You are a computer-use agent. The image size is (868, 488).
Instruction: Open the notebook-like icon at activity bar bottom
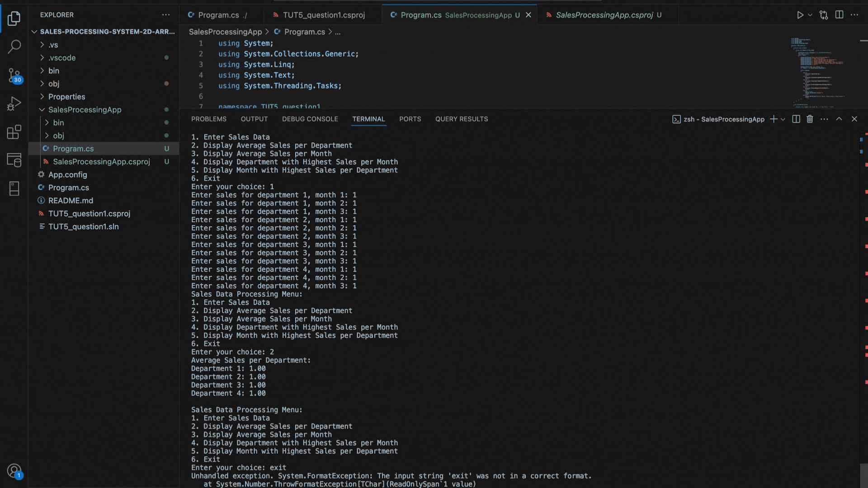click(14, 188)
